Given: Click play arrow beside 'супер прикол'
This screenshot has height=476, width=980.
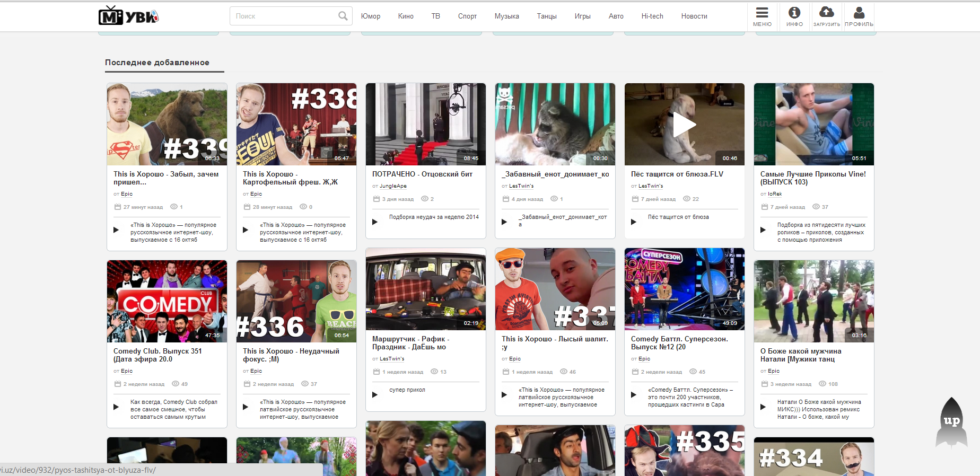Looking at the screenshot, I should tap(374, 395).
